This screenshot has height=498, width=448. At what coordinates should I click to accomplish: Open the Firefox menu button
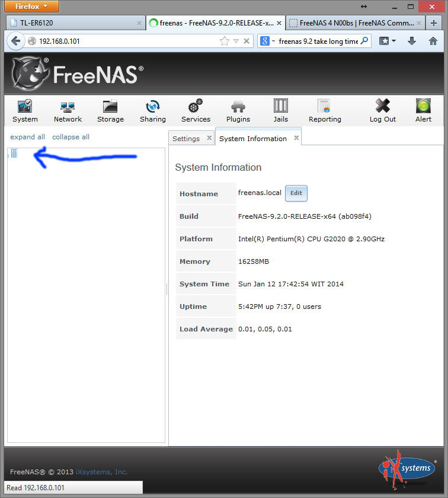(x=31, y=7)
